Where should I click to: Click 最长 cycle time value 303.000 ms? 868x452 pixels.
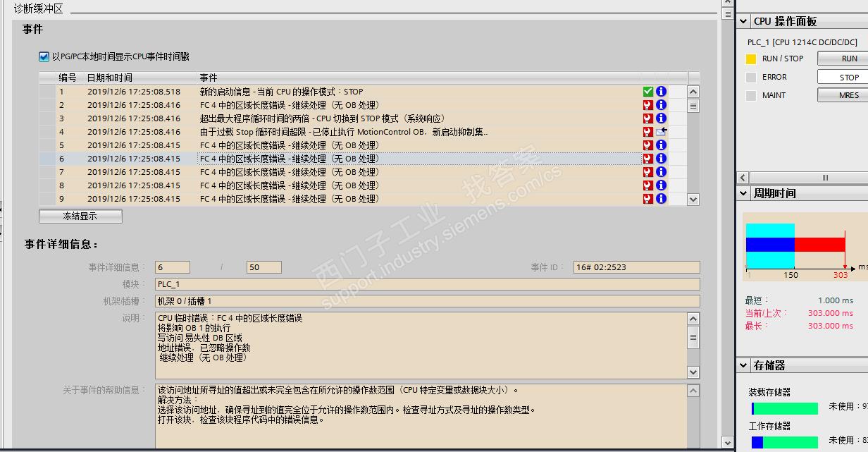click(x=830, y=326)
